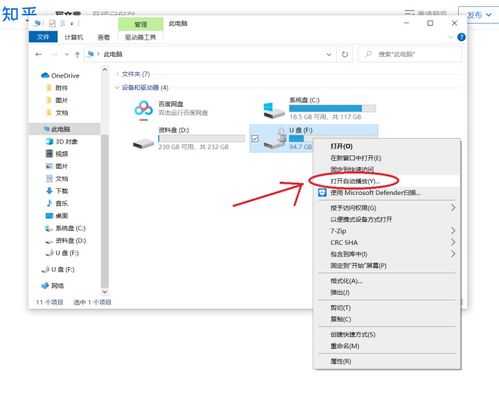
Task: Open the address bar history dropdown chevron
Action: coord(329,54)
